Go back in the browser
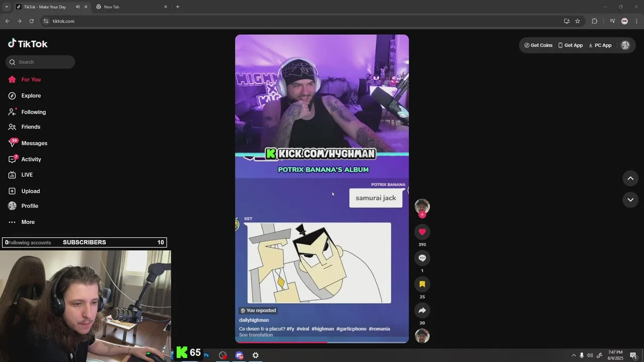The height and width of the screenshot is (362, 644). click(7, 21)
